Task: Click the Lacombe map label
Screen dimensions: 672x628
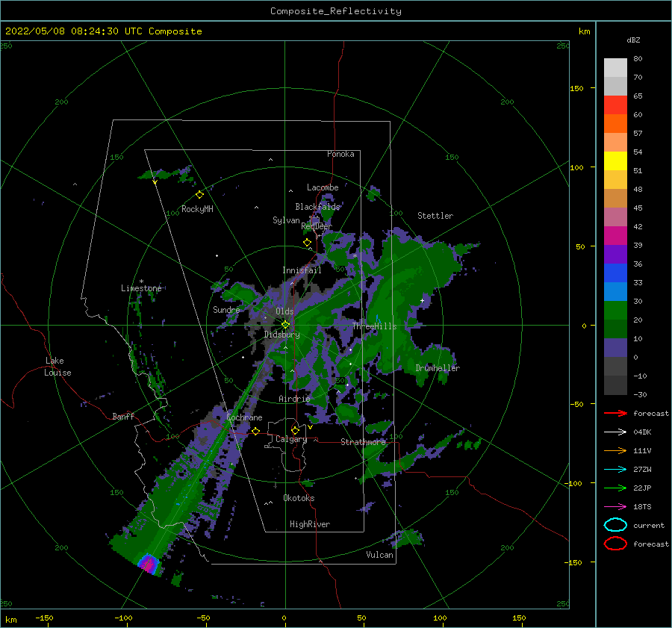Action: [x=323, y=187]
